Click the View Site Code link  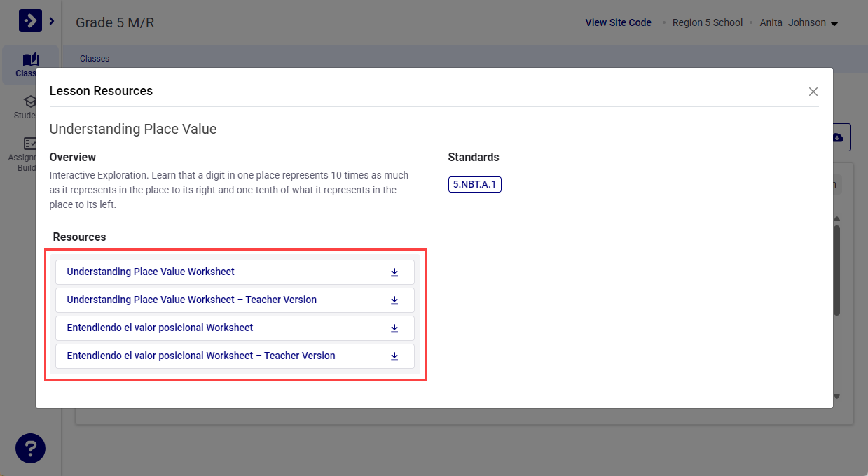[618, 22]
